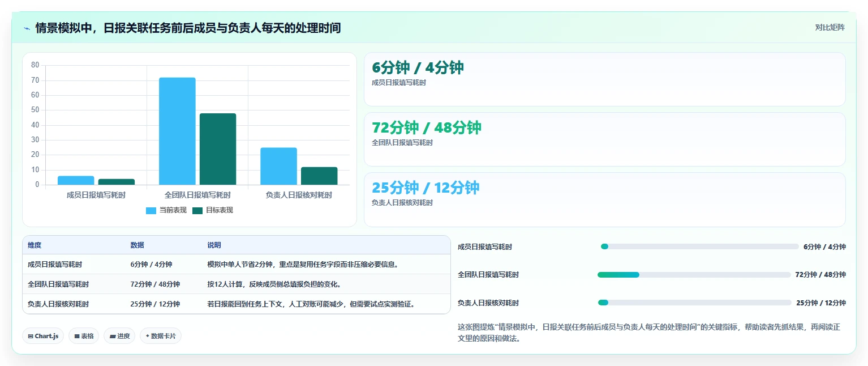Click the progress row label 成员日报填写耗时
The height and width of the screenshot is (366, 868).
tap(485, 247)
